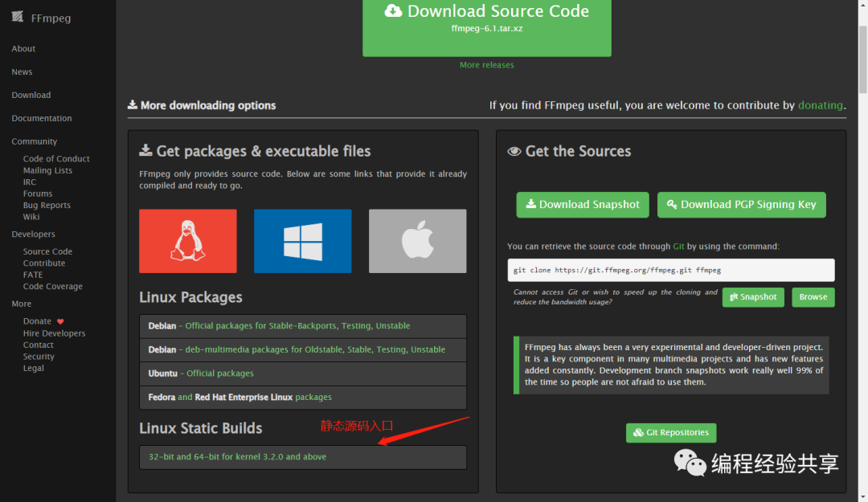
Task: Select the Windows logo tile
Action: coord(303,241)
